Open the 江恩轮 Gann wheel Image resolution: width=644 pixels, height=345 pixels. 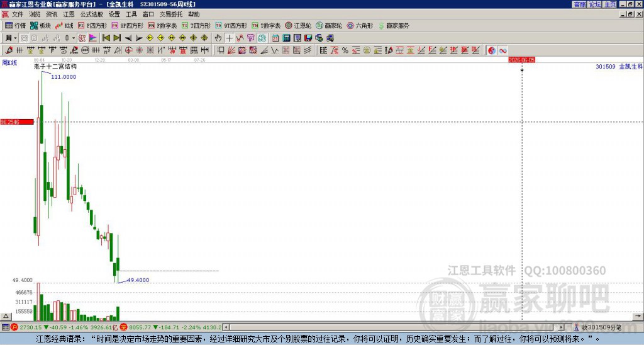click(x=298, y=25)
